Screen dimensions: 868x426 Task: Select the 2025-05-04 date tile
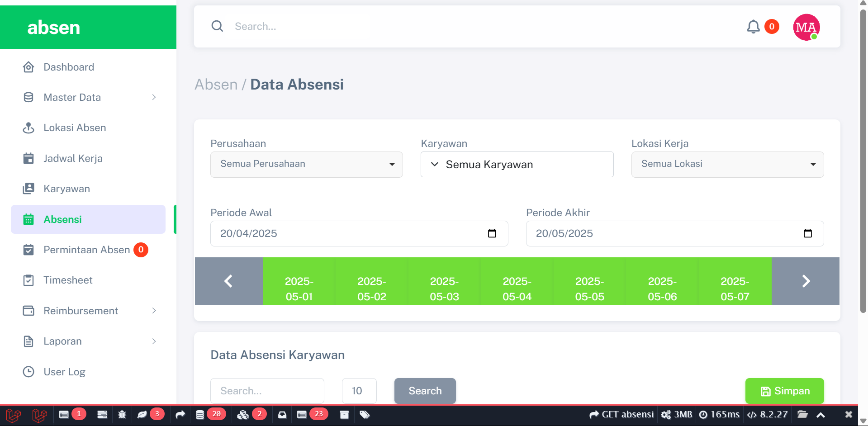click(x=517, y=289)
